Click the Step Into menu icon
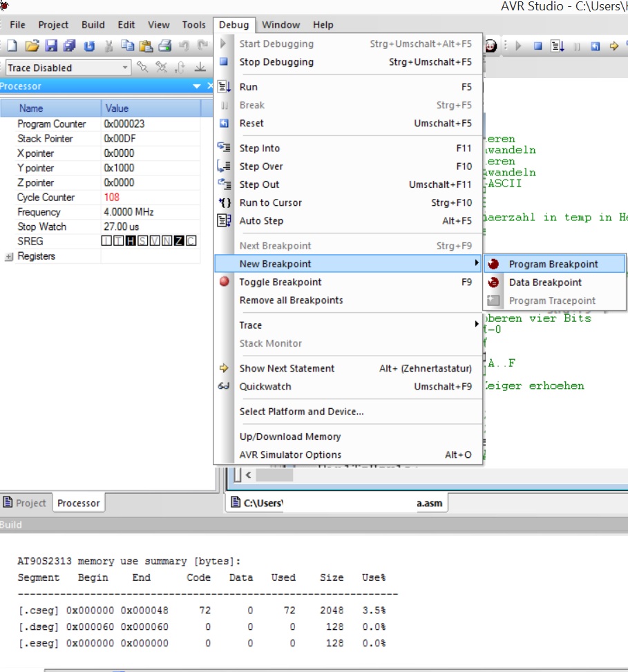Image resolution: width=628 pixels, height=672 pixels. tap(224, 147)
